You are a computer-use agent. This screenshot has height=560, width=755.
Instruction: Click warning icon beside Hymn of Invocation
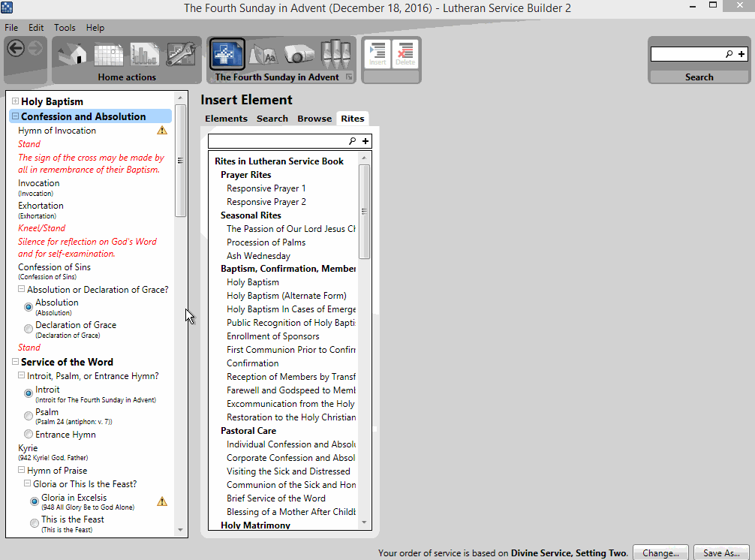coord(162,131)
